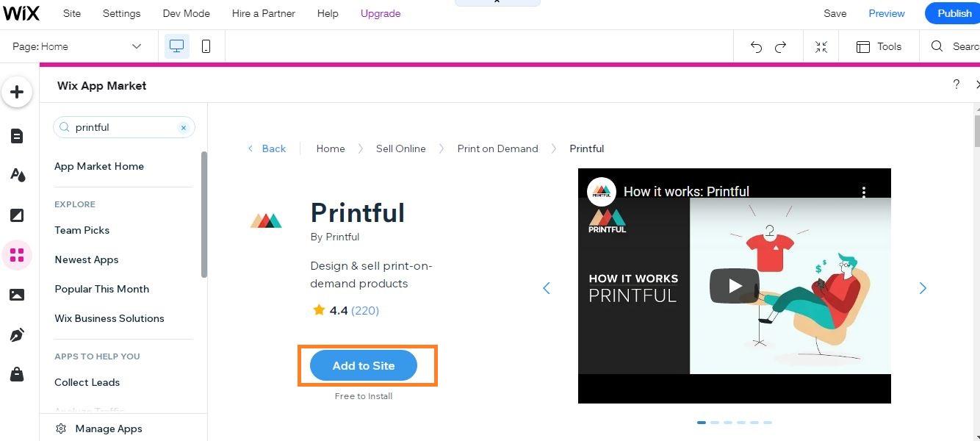Select the last gallery pagination dot

[768, 423]
